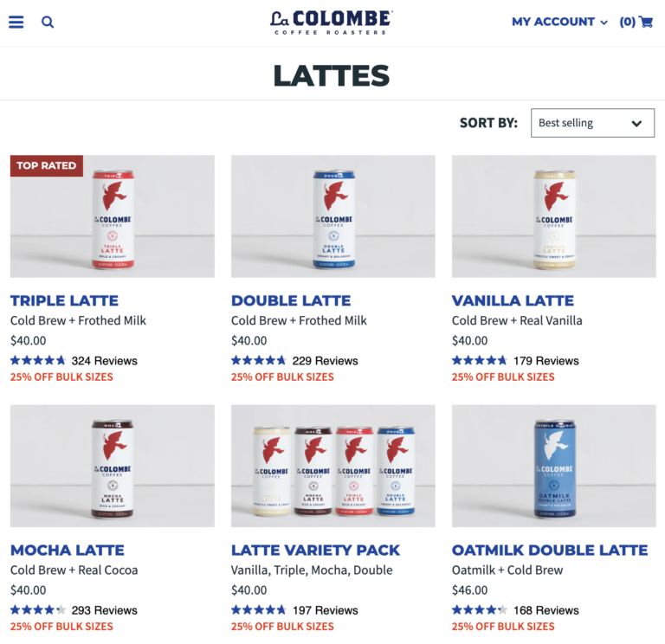
Task: Expand the My Account dropdown
Action: coord(559,22)
